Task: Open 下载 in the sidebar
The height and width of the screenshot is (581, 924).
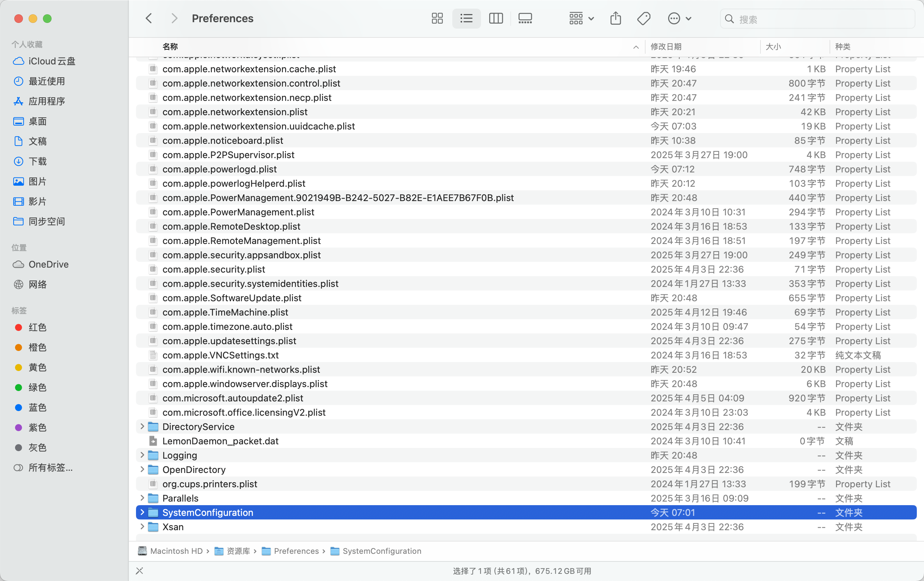Action: 37,161
